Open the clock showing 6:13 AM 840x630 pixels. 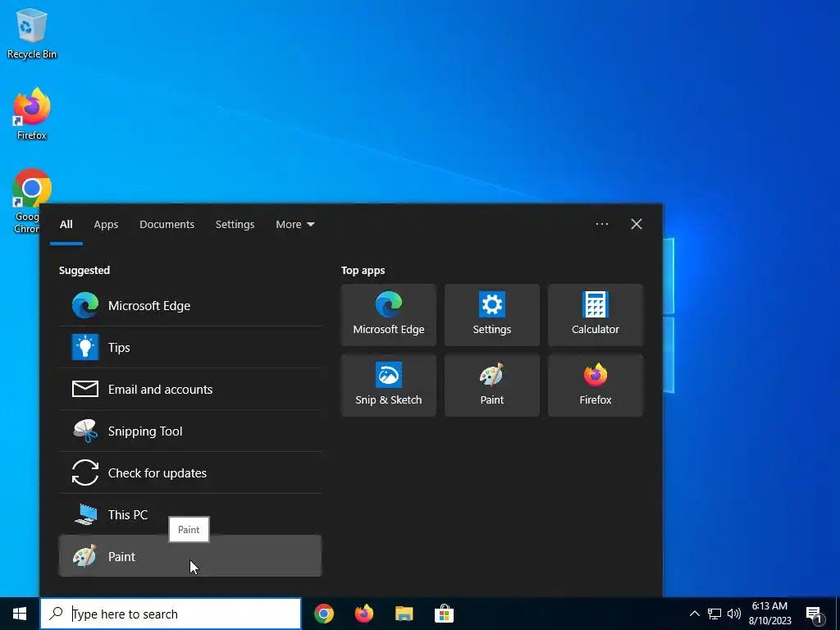point(769,614)
